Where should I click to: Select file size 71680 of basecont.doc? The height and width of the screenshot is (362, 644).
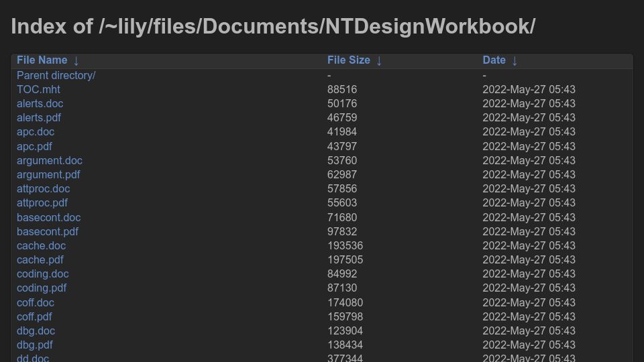click(x=342, y=217)
